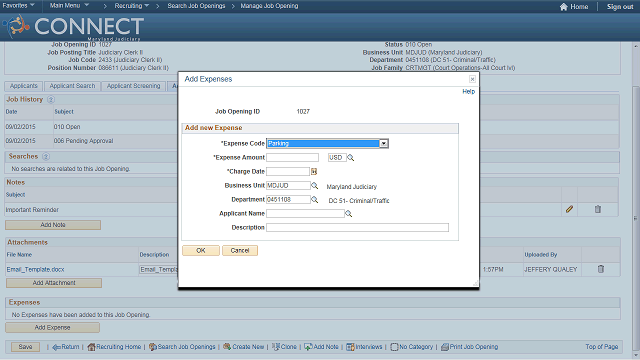Click the Save button
Screen dimensions: 640x360
(x=25, y=347)
